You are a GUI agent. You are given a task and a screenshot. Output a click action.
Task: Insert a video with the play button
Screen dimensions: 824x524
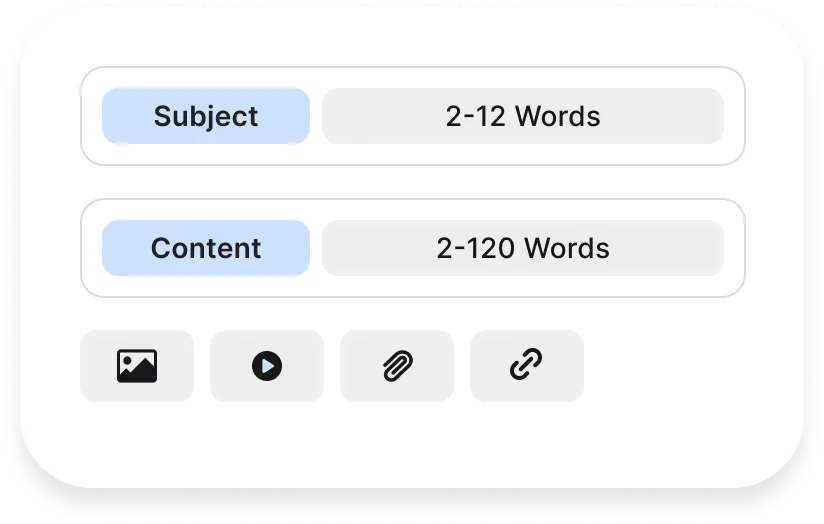(267, 366)
